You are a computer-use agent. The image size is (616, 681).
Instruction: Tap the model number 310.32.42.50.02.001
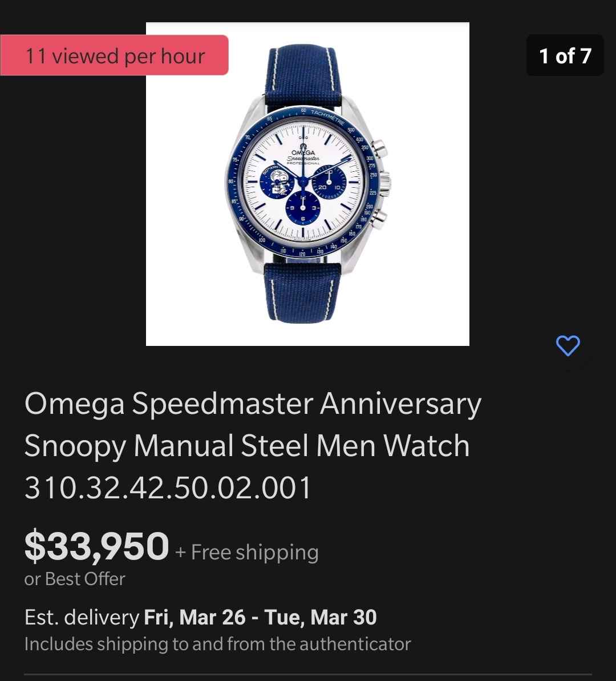coord(168,488)
